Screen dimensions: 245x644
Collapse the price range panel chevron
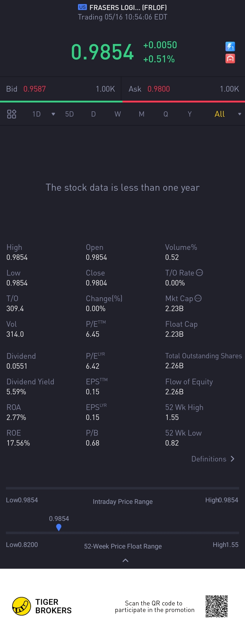click(125, 560)
